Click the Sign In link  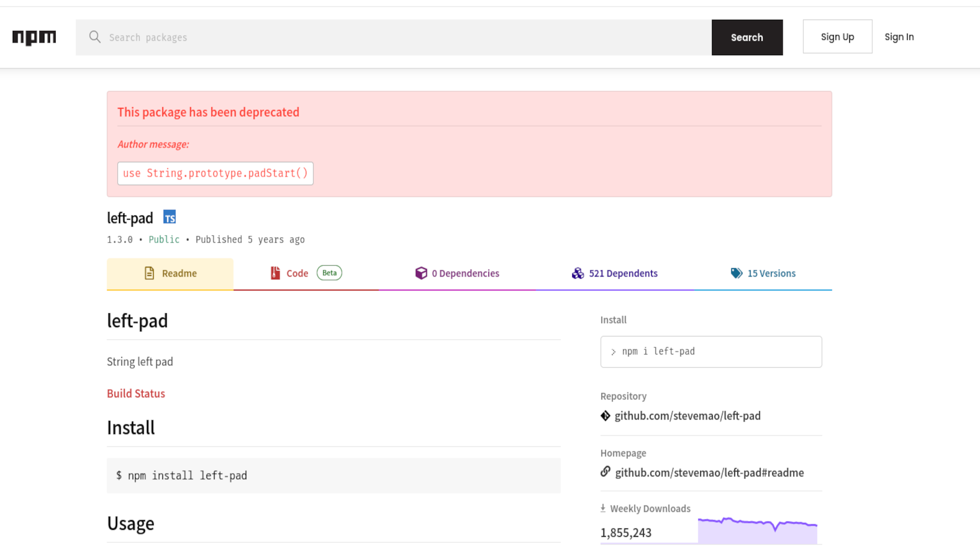(899, 37)
